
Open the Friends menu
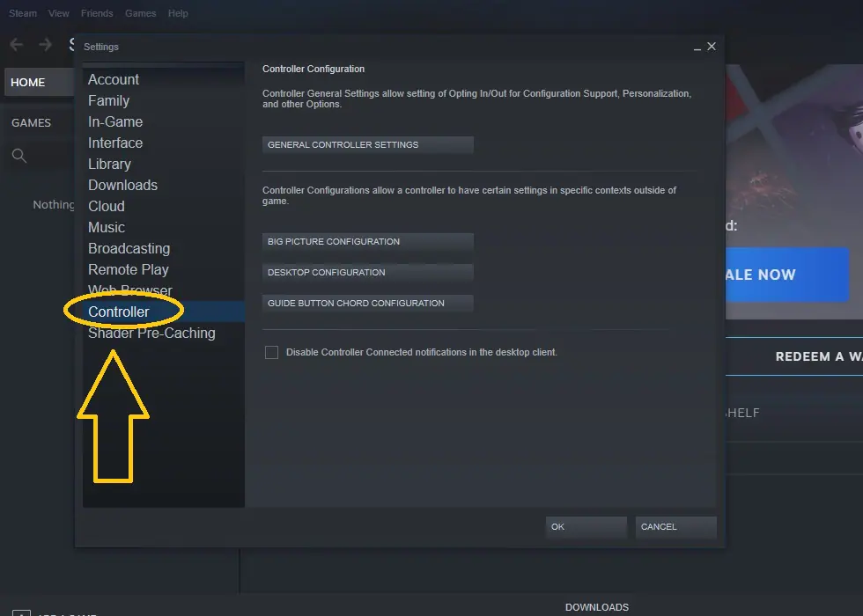97,13
